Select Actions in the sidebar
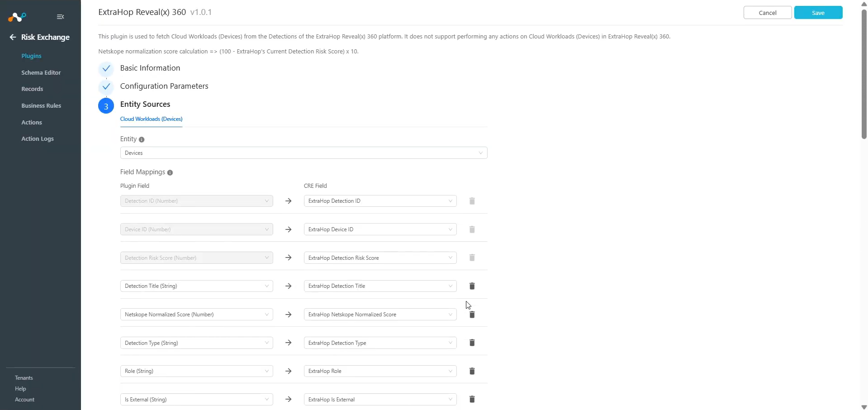 [x=32, y=123]
